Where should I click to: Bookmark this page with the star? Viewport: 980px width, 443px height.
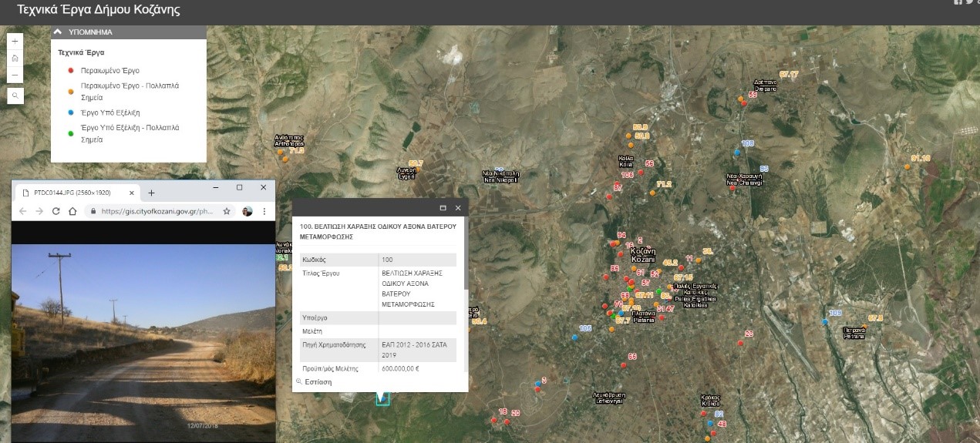click(227, 211)
